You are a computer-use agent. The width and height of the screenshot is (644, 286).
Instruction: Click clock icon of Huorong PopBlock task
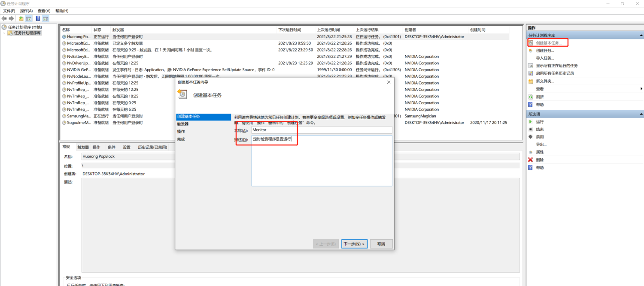tap(64, 37)
